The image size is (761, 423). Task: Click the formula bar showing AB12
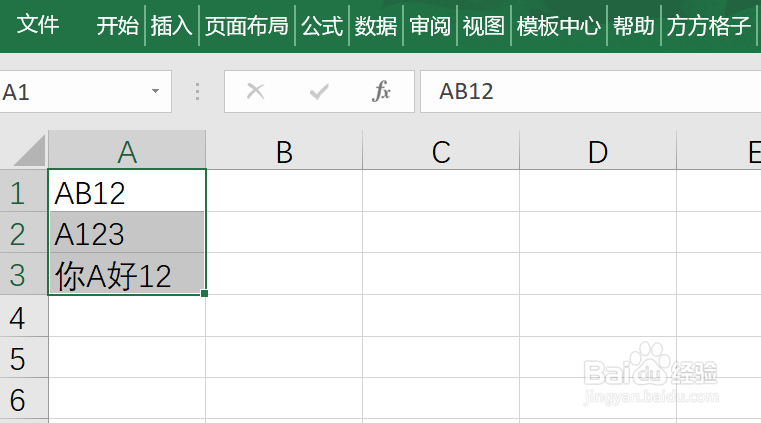click(590, 91)
